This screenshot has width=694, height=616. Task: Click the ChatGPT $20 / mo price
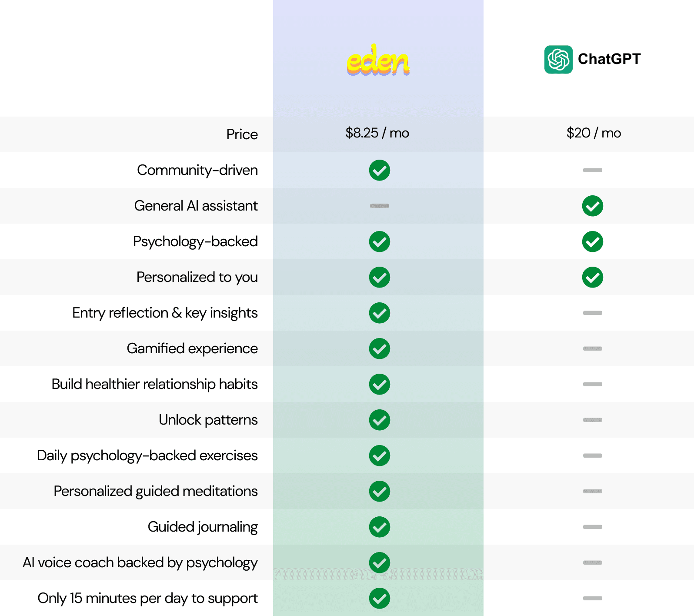[594, 133]
